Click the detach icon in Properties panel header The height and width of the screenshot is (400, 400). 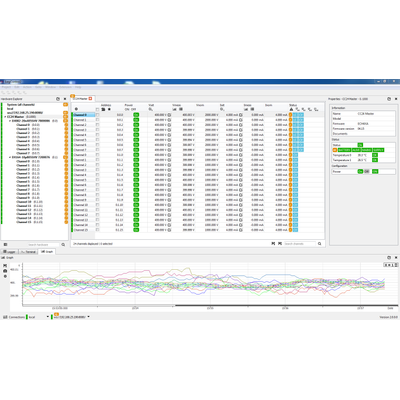(389, 99)
